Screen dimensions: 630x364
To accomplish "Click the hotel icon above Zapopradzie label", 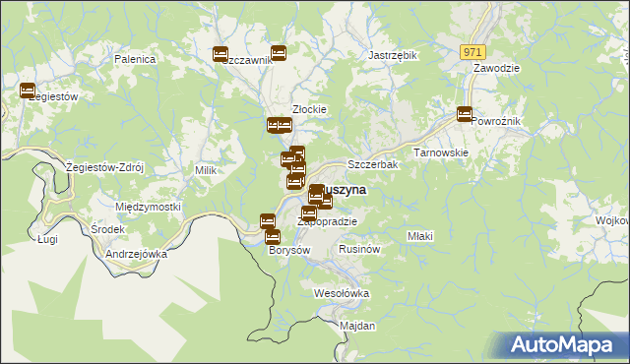I will click(x=309, y=213).
